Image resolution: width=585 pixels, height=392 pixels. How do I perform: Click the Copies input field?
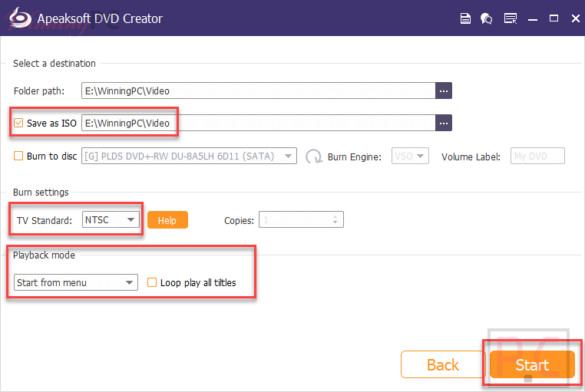(301, 220)
